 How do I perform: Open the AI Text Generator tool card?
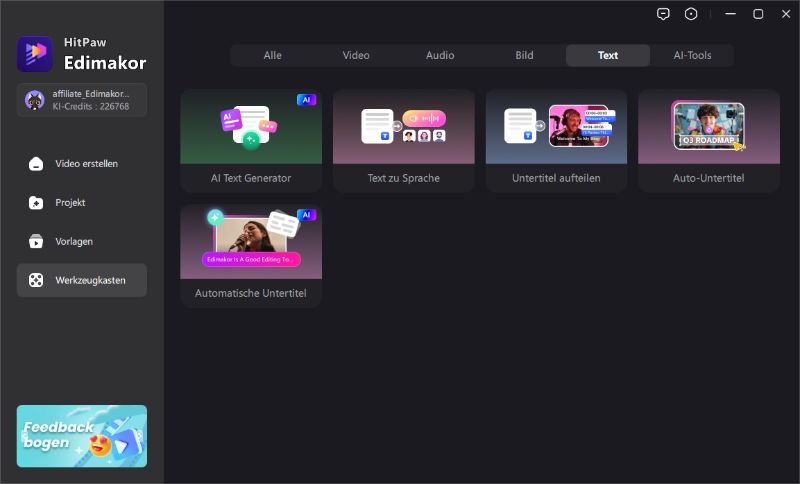tap(251, 140)
